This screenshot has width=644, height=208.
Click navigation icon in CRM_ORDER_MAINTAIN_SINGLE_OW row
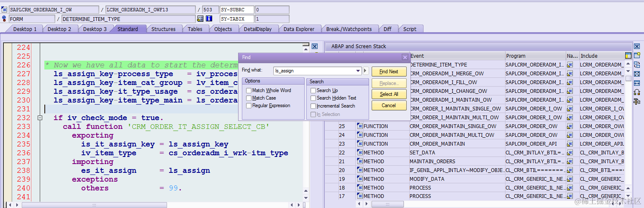coord(570,126)
